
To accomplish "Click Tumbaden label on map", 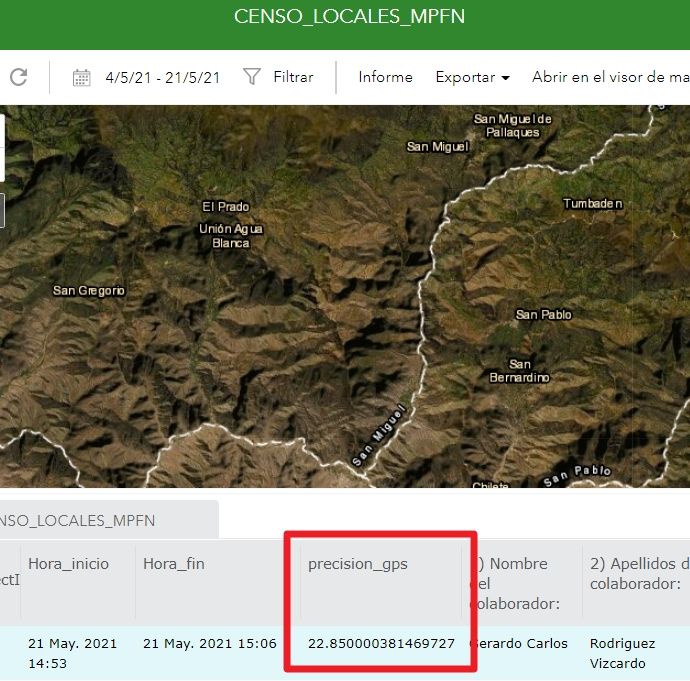I will pos(593,203).
